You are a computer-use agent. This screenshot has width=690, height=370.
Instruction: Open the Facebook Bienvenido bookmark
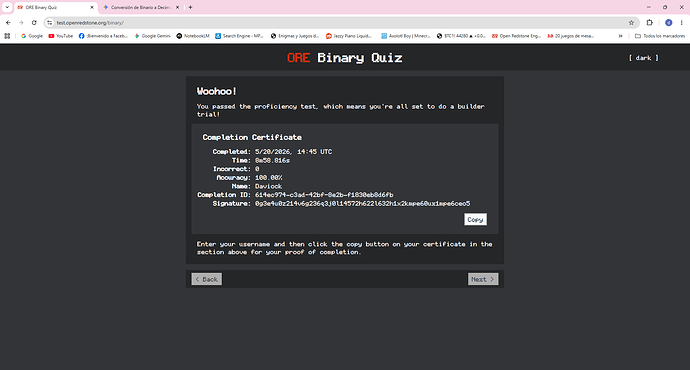103,36
